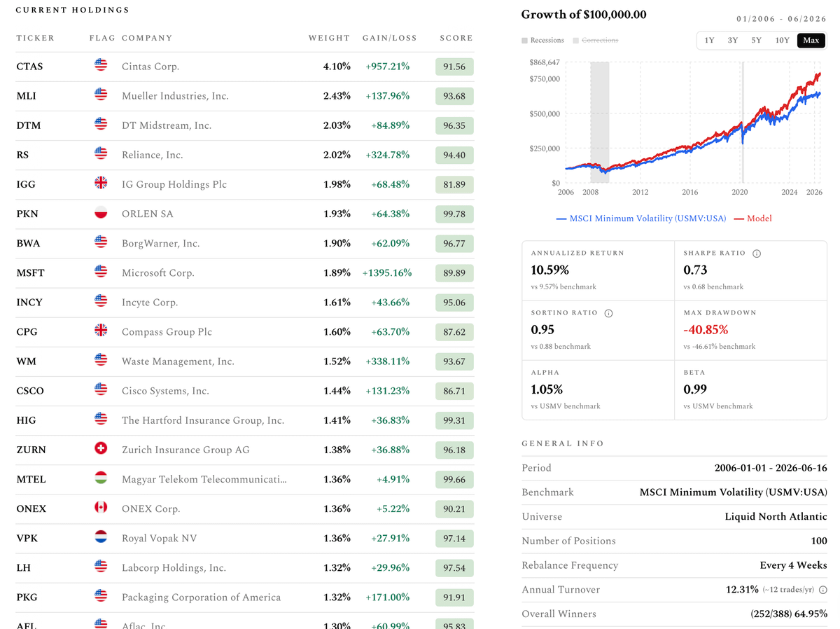This screenshot has width=840, height=629.
Task: Click the US flag icon for Cintas Corp.
Action: coord(101,65)
